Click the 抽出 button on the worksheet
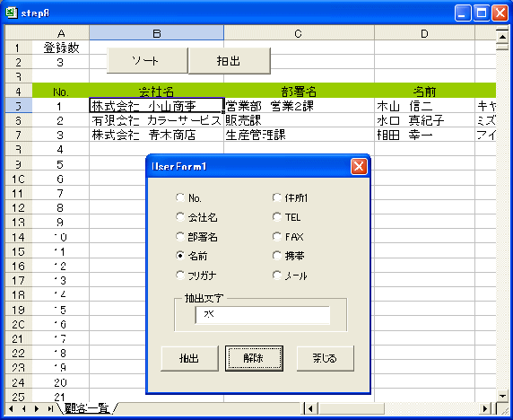513x420 pixels. pyautogui.click(x=230, y=60)
